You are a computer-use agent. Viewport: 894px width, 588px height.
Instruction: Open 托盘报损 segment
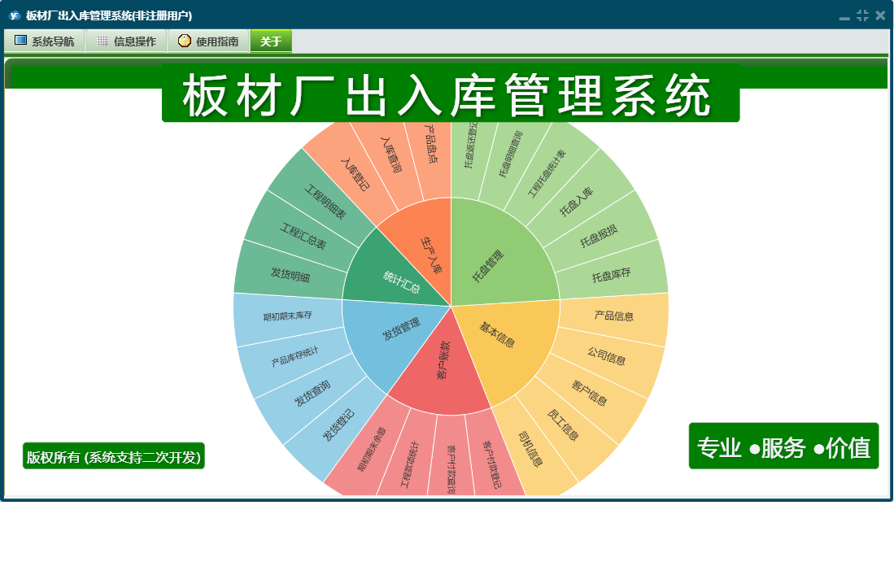point(599,235)
